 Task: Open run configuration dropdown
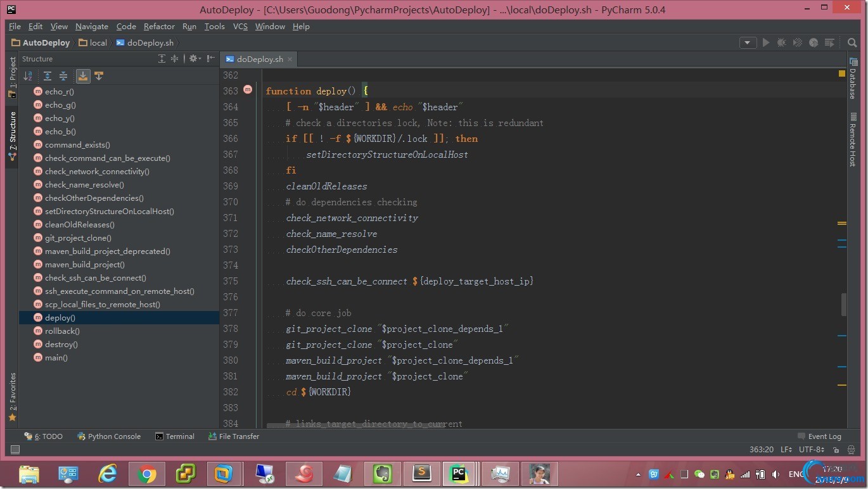748,42
